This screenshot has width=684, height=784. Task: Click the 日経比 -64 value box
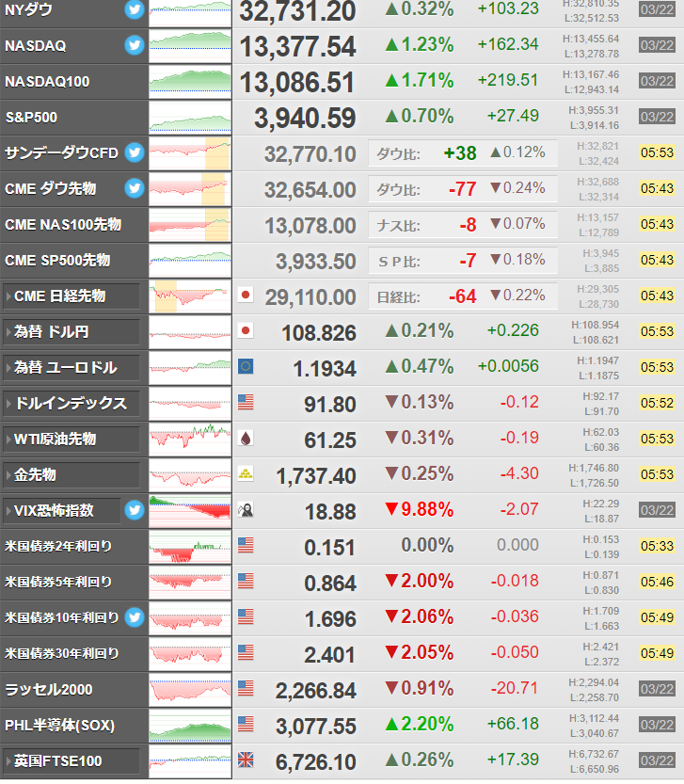pyautogui.click(x=463, y=296)
